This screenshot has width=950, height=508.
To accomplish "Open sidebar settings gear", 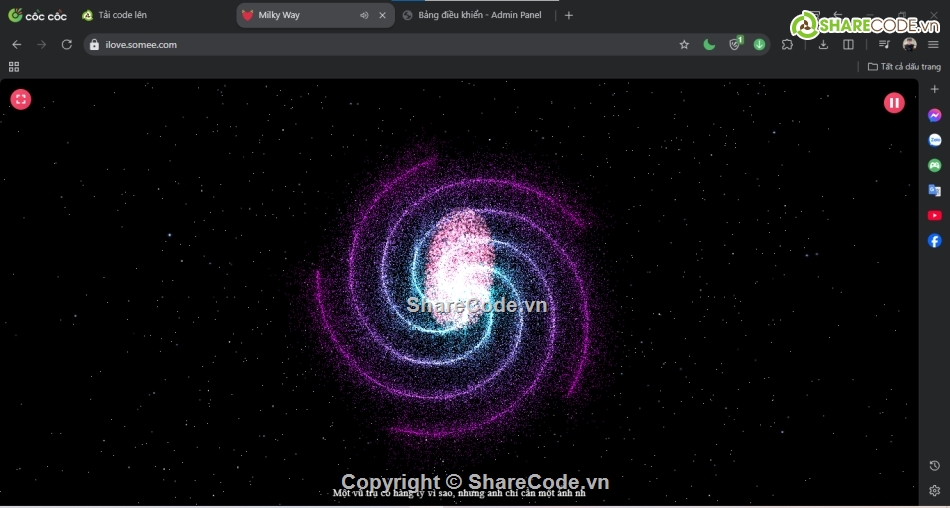I will tap(934, 491).
